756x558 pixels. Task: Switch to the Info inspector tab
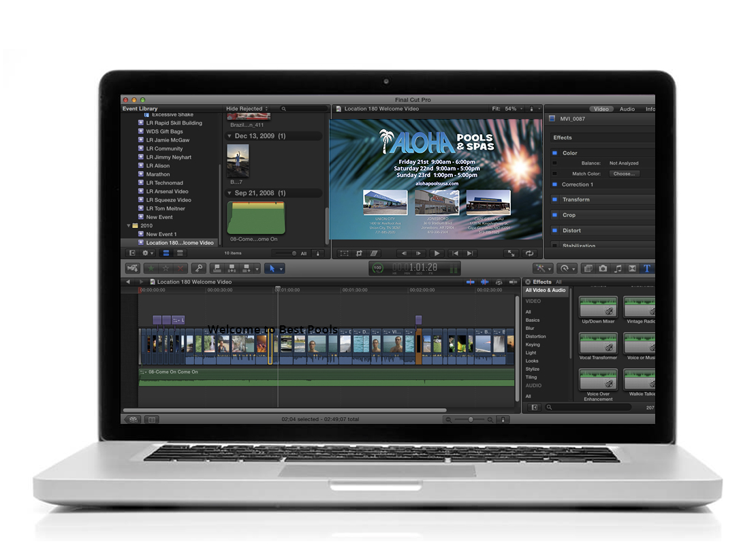pos(650,109)
